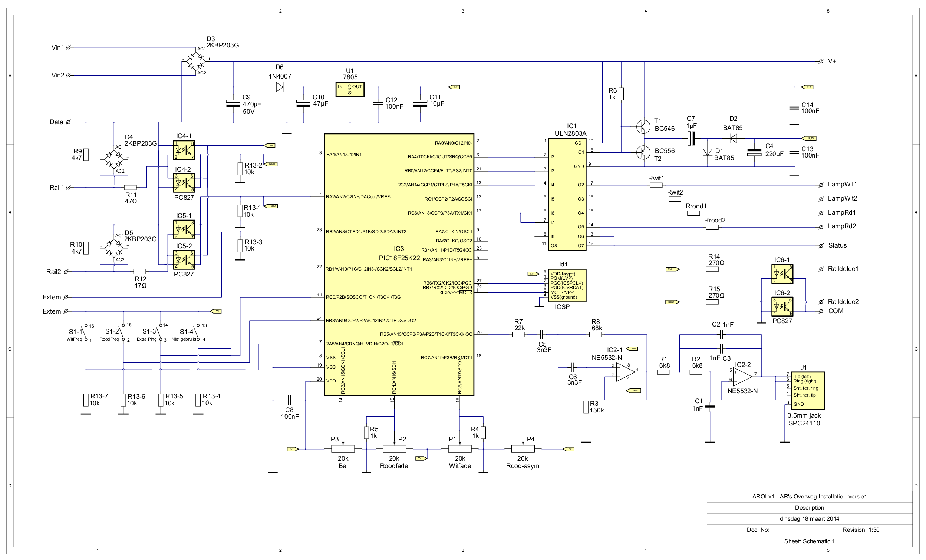Viewport: 926px width, 560px height.
Task: Click the D3 2KBP203G bridge rectifier symbol
Action: (x=196, y=61)
